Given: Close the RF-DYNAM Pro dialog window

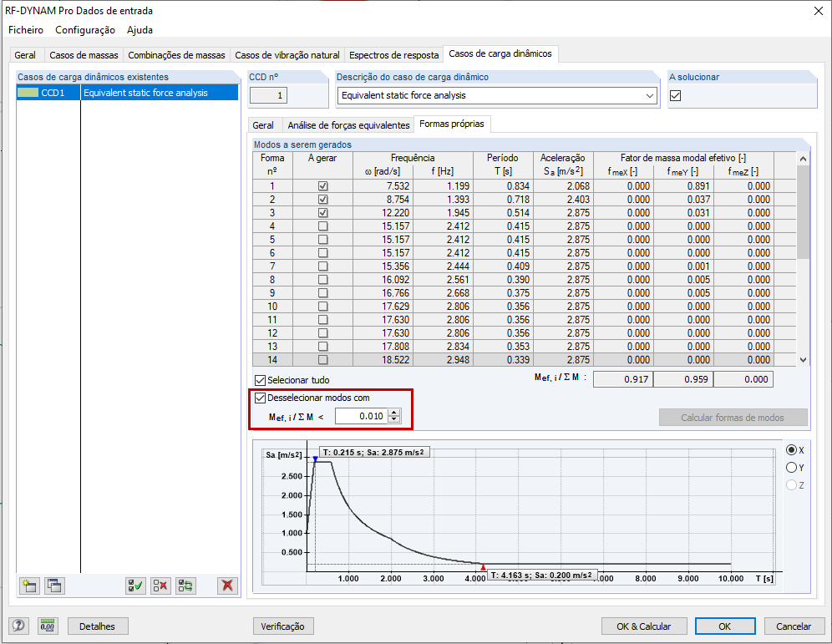Looking at the screenshot, I should 818,11.
